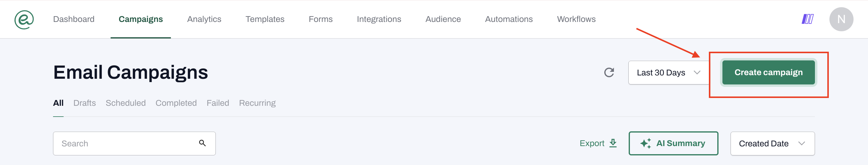Open the Last 30 Days dropdown
Image resolution: width=868 pixels, height=165 pixels.
[668, 73]
